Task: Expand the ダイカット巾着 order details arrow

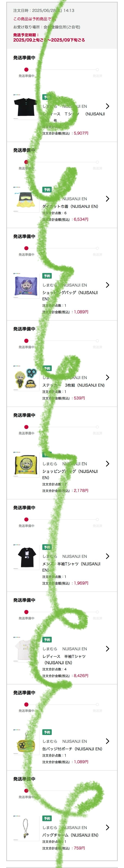Action: pyautogui.click(x=107, y=199)
